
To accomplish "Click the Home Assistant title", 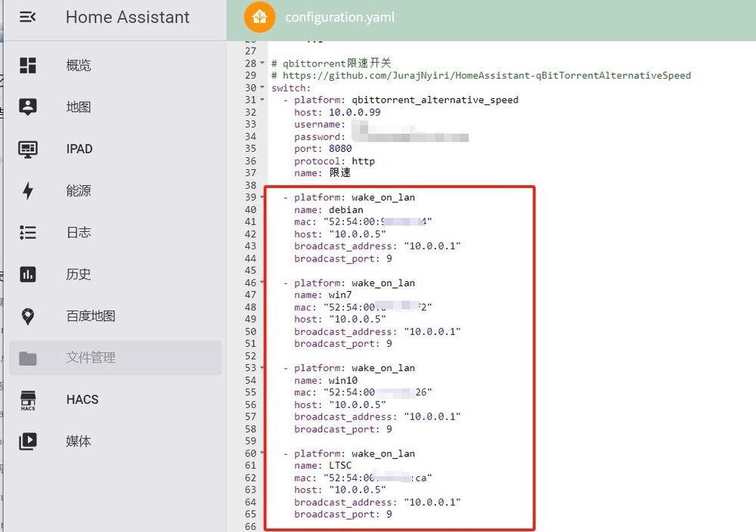I will click(127, 17).
